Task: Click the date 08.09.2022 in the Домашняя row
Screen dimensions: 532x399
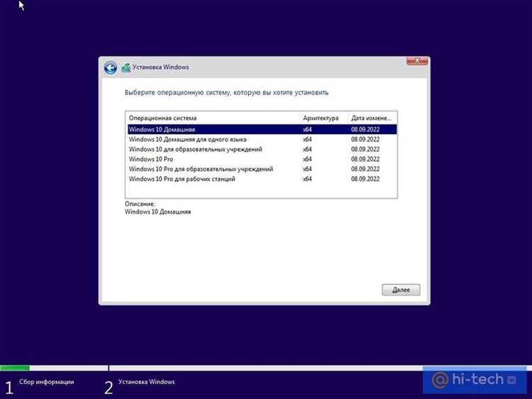Action: click(365, 129)
